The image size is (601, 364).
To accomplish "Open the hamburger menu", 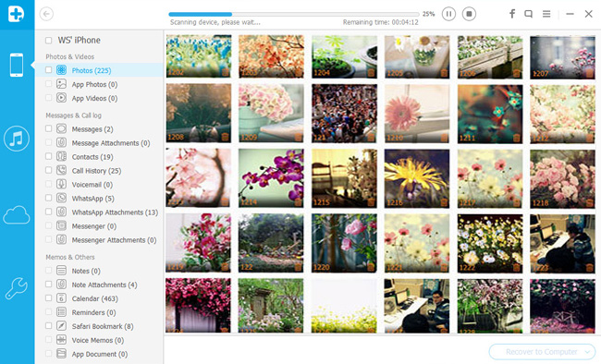I will (x=546, y=14).
